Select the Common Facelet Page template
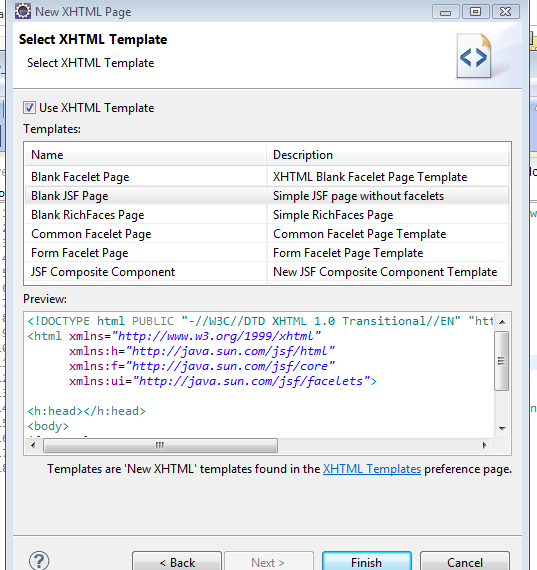Image resolution: width=537 pixels, height=570 pixels. (91, 234)
